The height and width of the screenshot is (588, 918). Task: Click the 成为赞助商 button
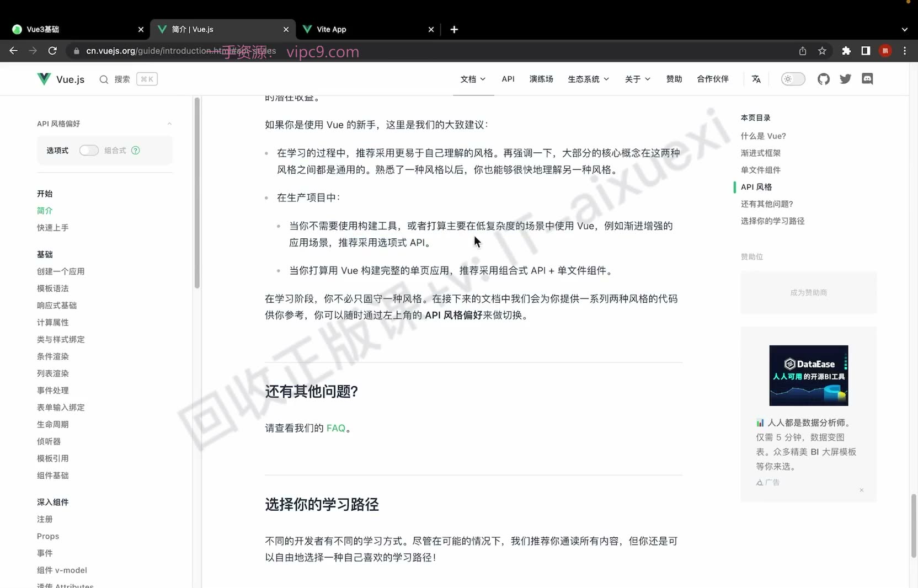click(x=808, y=292)
